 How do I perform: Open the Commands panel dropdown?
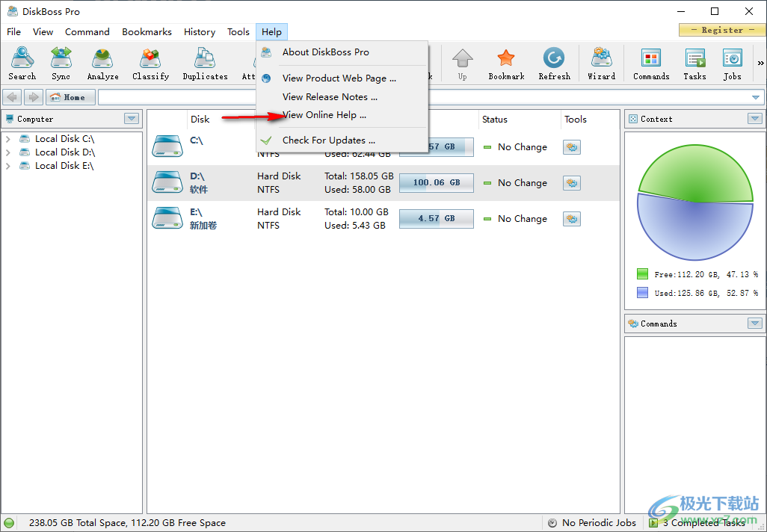tap(755, 324)
